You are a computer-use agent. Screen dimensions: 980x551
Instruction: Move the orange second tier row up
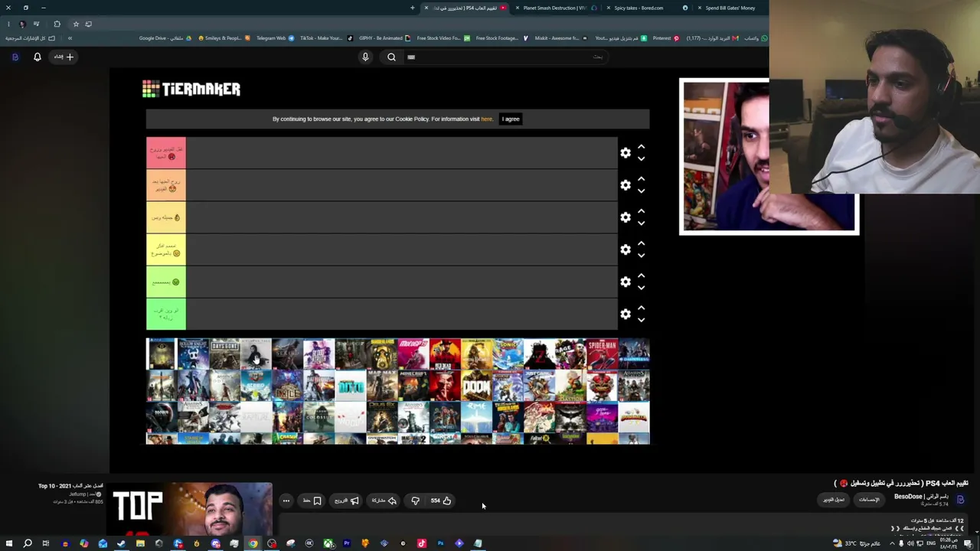[x=642, y=179]
